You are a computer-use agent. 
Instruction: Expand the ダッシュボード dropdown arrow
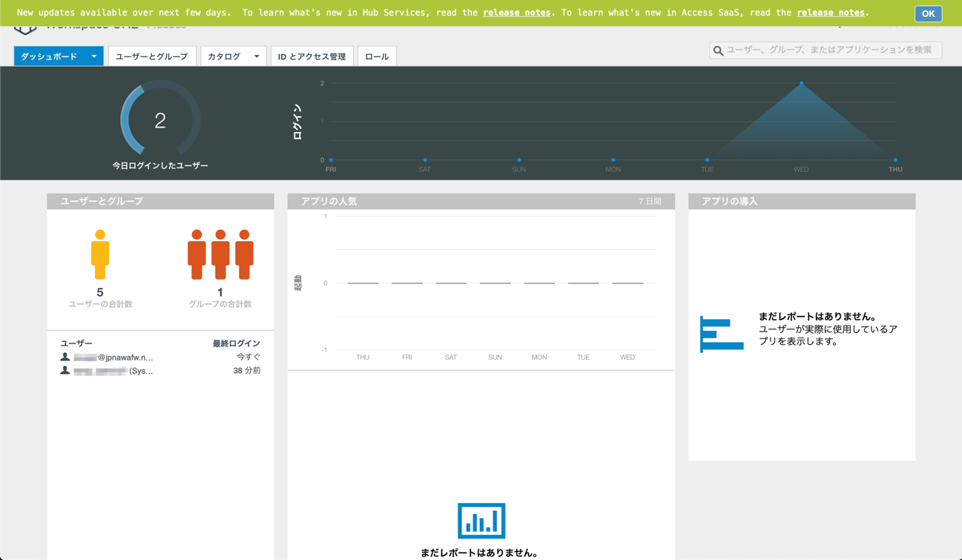[x=94, y=56]
